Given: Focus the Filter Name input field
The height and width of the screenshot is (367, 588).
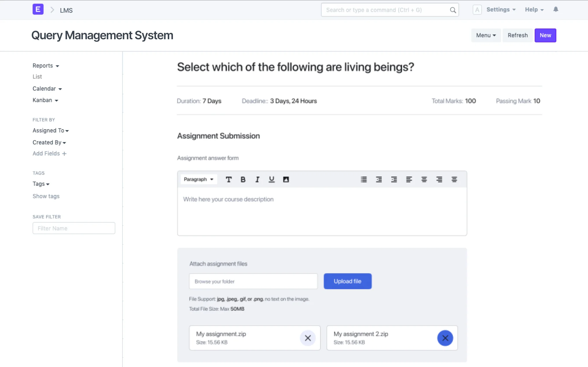Looking at the screenshot, I should point(74,228).
